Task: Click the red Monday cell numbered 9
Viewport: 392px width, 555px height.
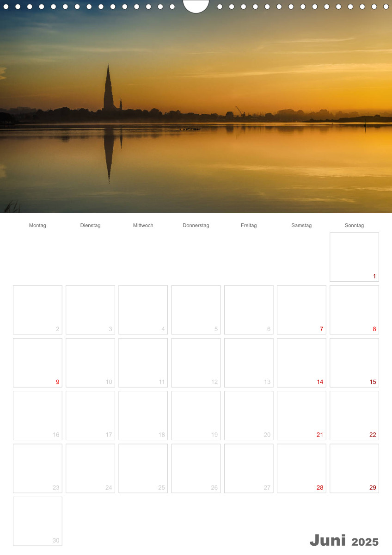Action: (x=37, y=363)
